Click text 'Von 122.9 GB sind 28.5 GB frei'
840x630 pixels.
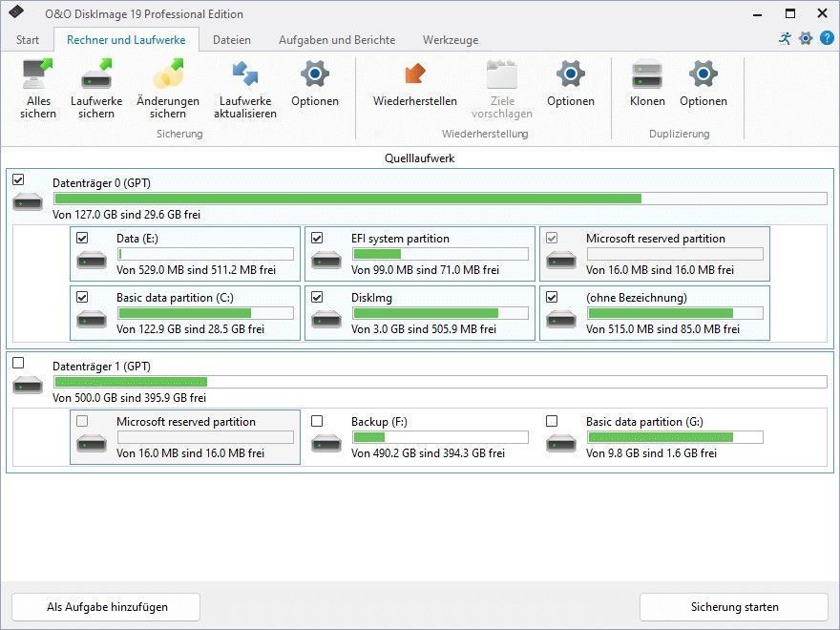pyautogui.click(x=190, y=329)
